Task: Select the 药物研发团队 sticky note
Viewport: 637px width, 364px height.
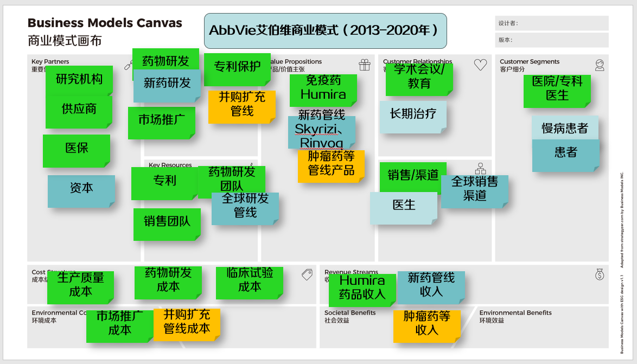Action: coord(232,179)
